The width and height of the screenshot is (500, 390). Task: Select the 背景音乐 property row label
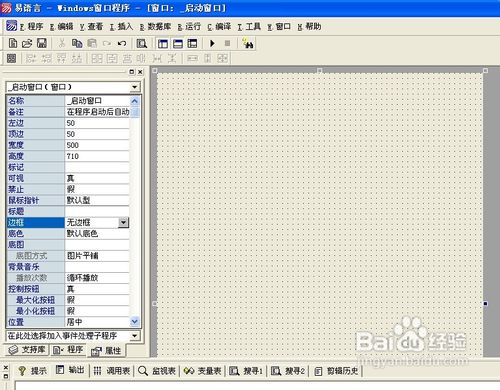[x=35, y=267]
